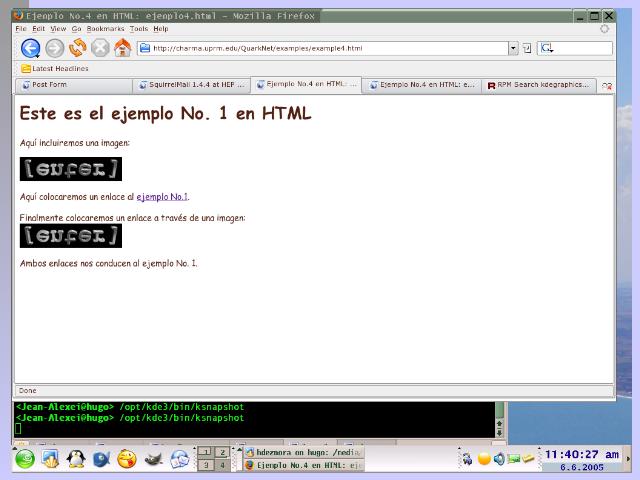Switch to the RPM Search kdegraphics tab
This screenshot has height=480, width=640.
(x=538, y=86)
